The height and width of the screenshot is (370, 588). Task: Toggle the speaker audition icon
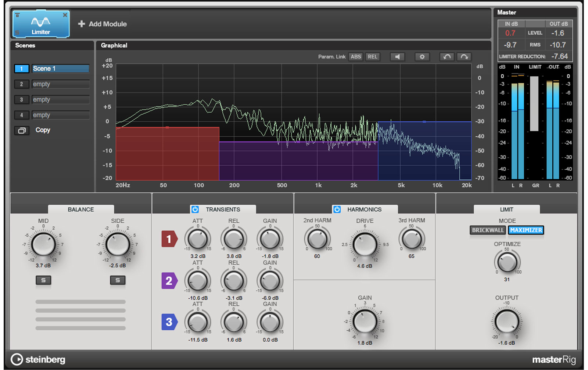point(397,57)
